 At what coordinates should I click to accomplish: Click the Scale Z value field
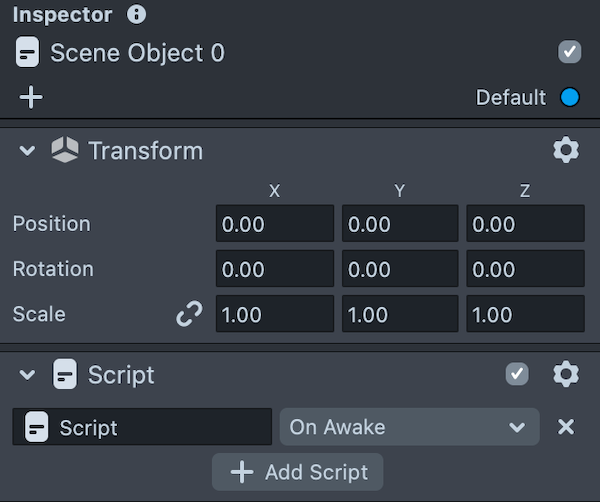point(525,314)
